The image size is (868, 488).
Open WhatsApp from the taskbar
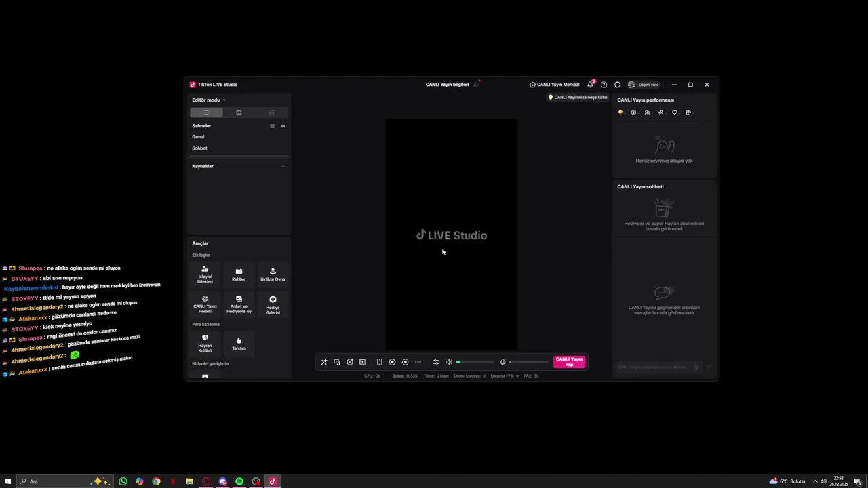point(123,481)
